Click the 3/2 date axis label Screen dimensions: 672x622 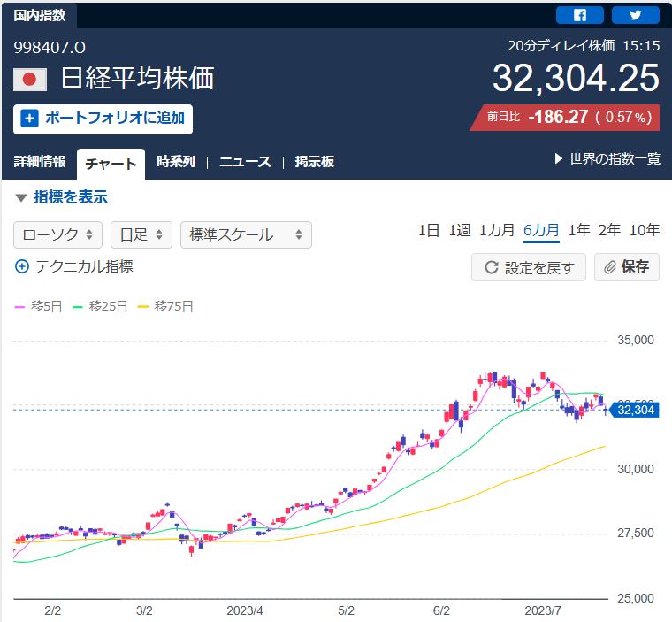[x=144, y=610]
